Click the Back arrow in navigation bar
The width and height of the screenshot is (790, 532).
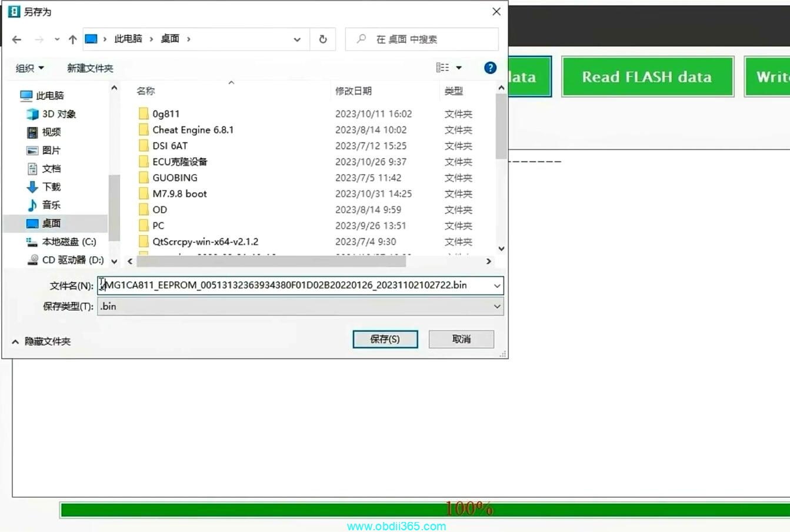[x=16, y=39]
